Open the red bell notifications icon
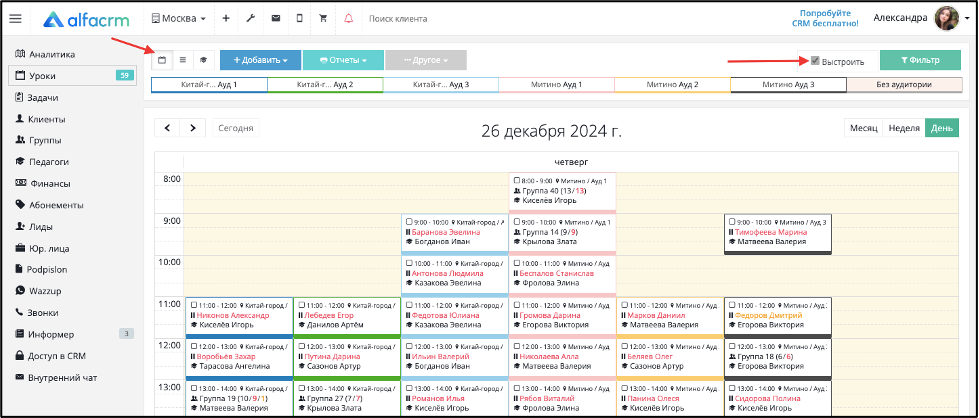 348,19
